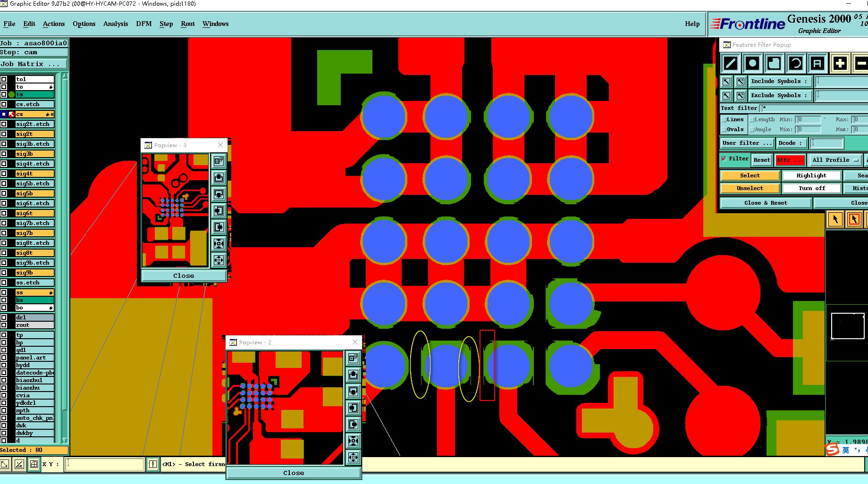Click the pick-symbol arrow beside Include Symbols
This screenshot has width=868, height=484.
pyautogui.click(x=726, y=82)
